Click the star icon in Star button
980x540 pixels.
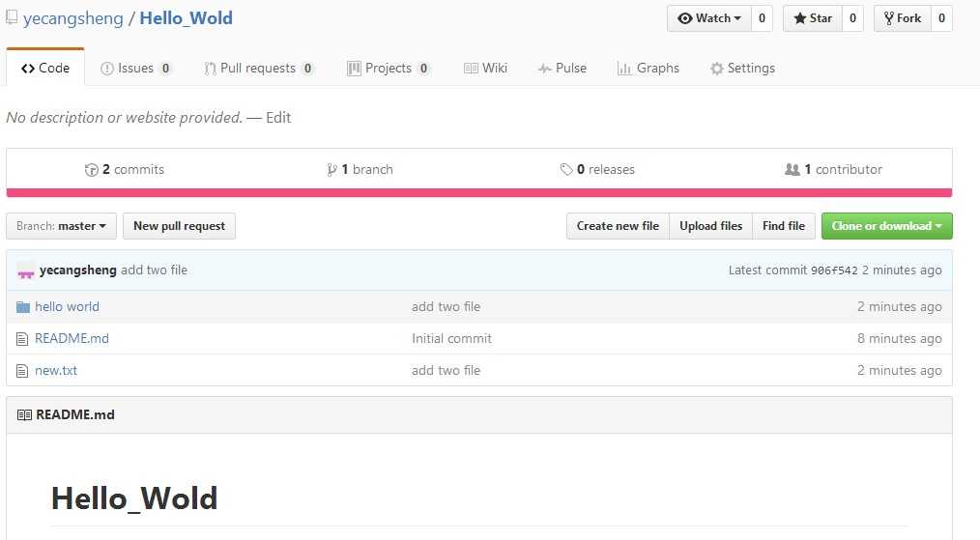pyautogui.click(x=799, y=18)
